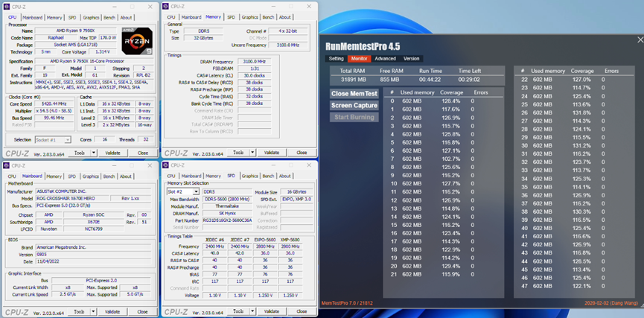Screen dimensions: 644x318
Task: Open About tab in the Mainboard window
Action: 126,177
